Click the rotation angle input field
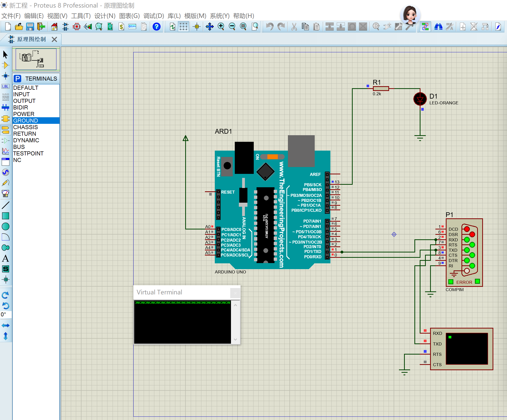This screenshot has height=420, width=507. (6, 315)
